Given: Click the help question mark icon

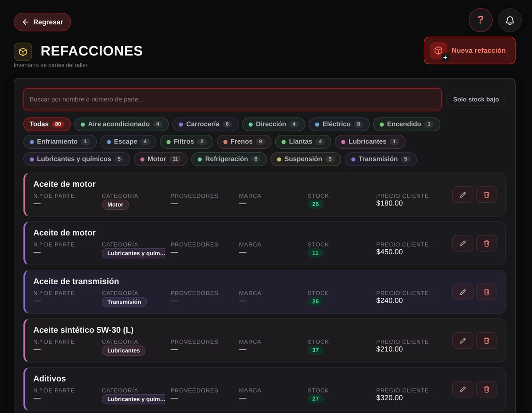Looking at the screenshot, I should coord(481,20).
